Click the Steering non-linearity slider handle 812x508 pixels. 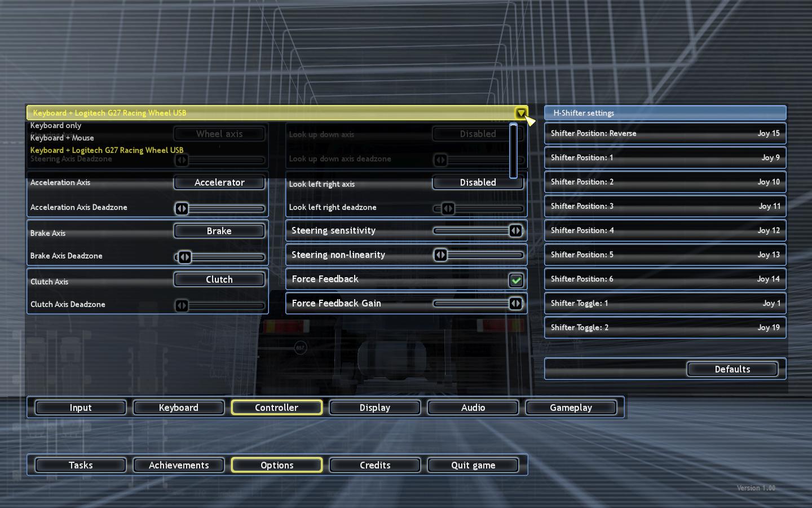click(x=440, y=255)
